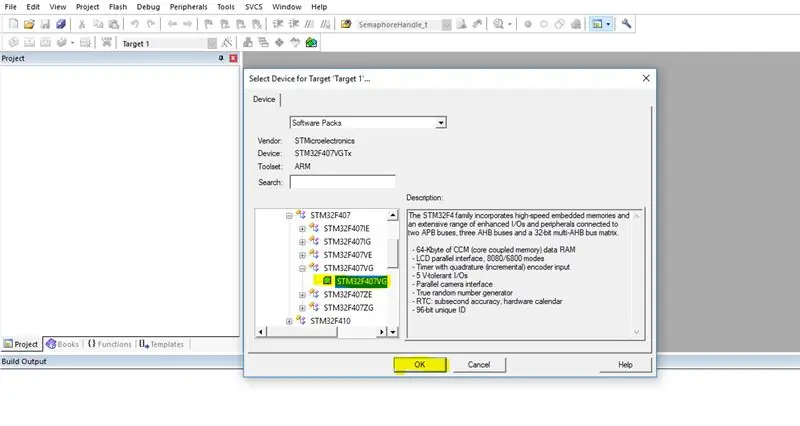Click the Kill All Breakpoints icon
800x426 pixels.
pyautogui.click(x=576, y=24)
